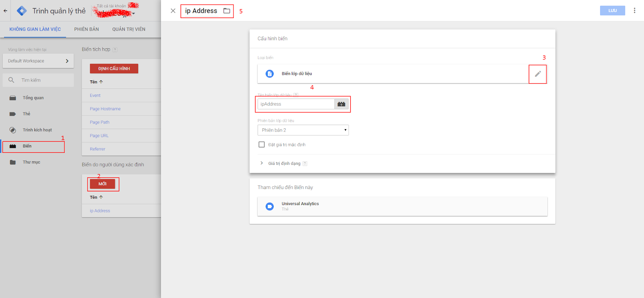Expand the Giá trị định dạng section
Viewport: 644px width, 298px height.
(x=262, y=163)
